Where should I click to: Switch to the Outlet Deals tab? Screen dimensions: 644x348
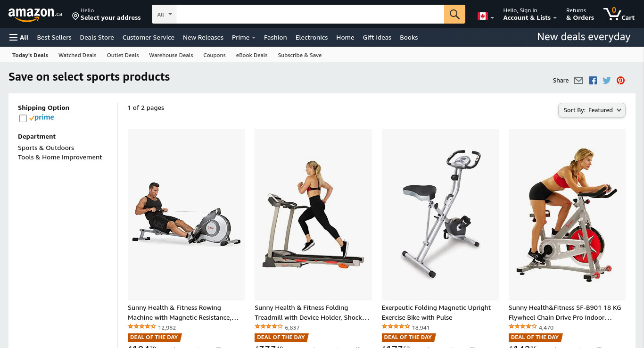coord(123,55)
